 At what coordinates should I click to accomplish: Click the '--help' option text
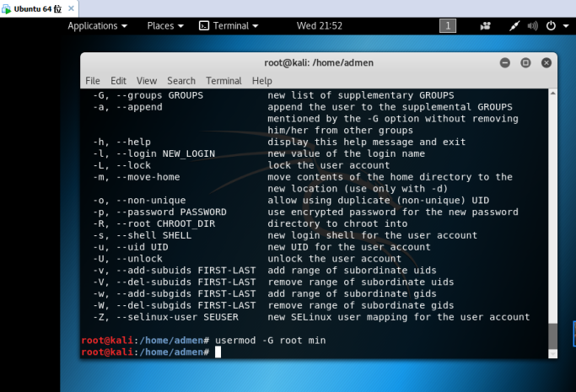coord(134,142)
